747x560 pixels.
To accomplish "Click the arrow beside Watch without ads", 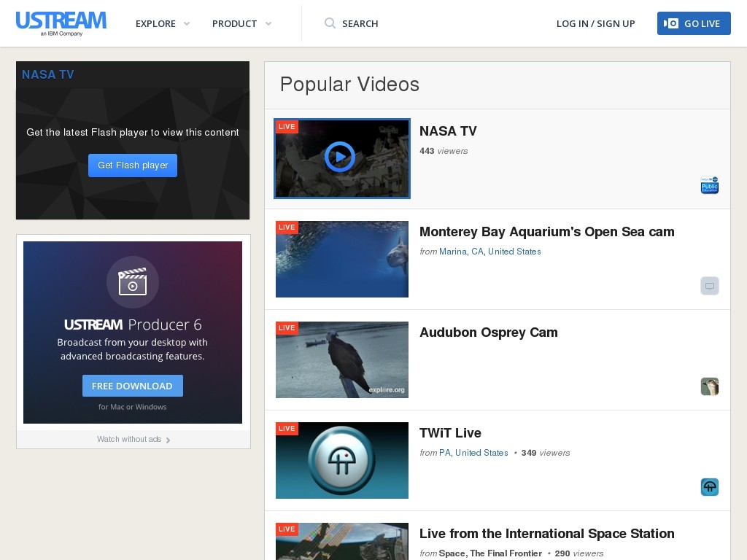I will 169,440.
